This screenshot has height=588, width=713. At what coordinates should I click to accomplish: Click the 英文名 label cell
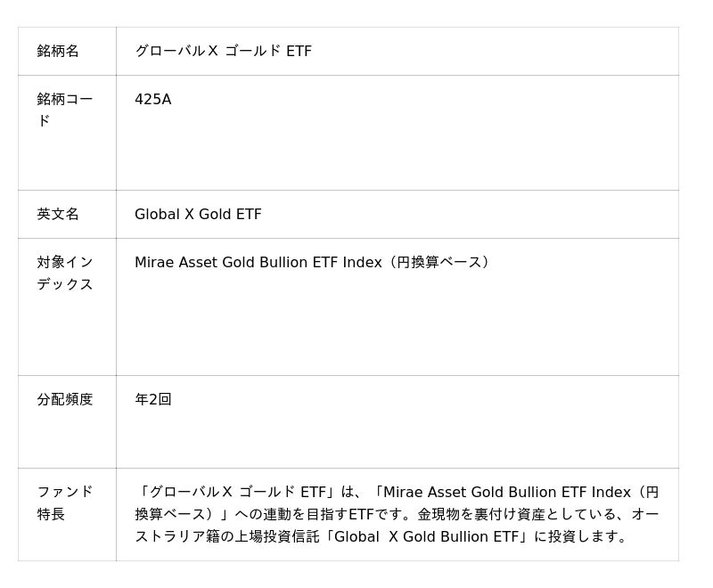(58, 214)
